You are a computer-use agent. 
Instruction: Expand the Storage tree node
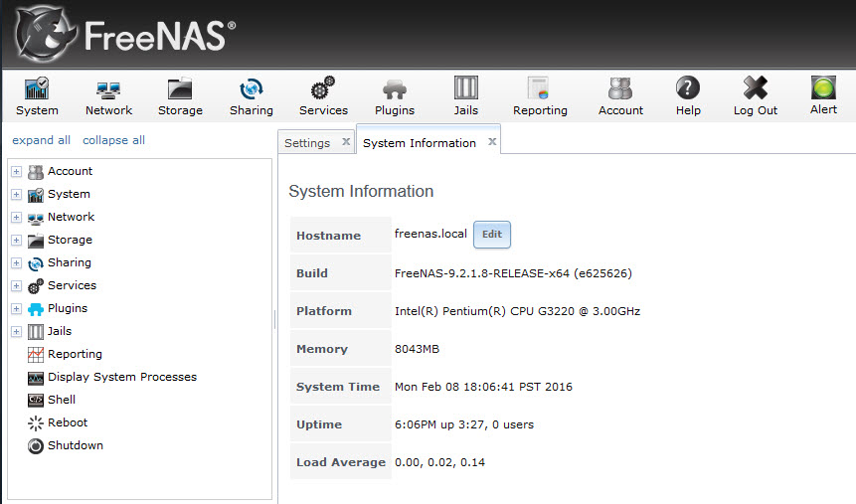[x=16, y=241]
